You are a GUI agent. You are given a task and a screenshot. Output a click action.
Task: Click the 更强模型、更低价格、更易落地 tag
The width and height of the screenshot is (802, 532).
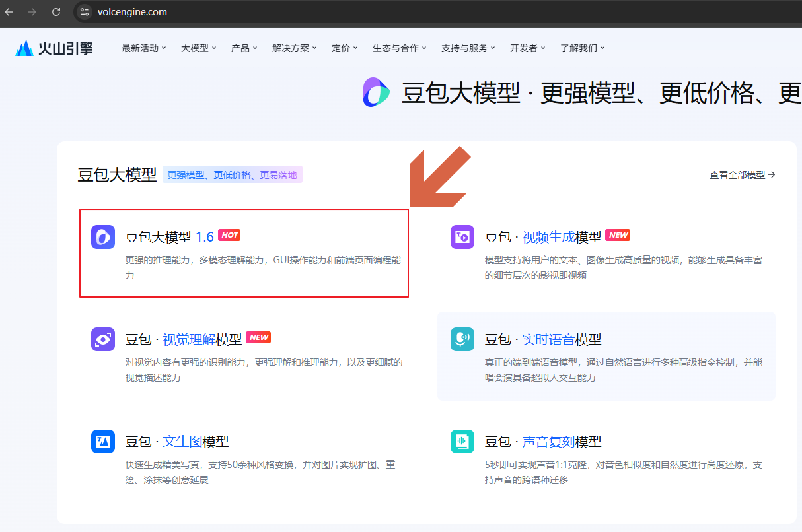233,175
